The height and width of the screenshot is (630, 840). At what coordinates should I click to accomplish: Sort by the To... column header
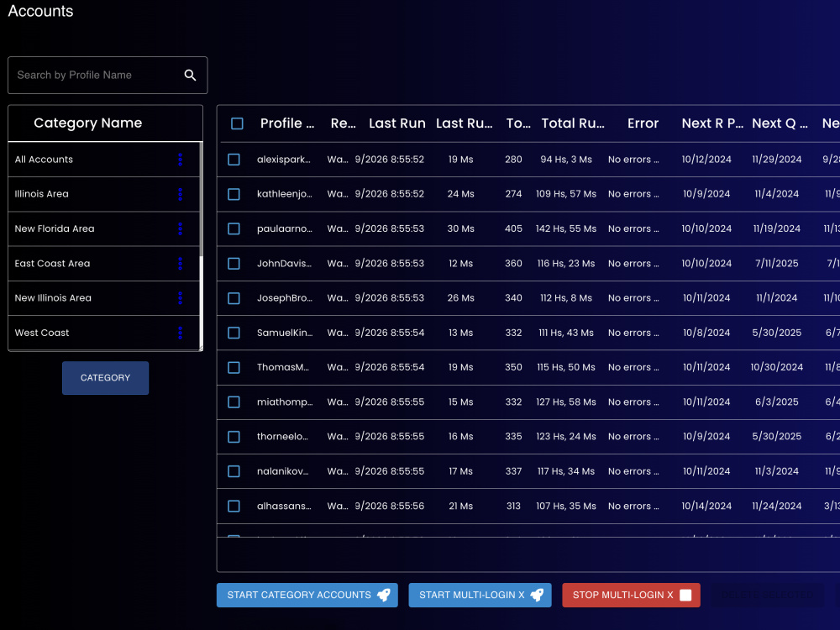point(518,123)
